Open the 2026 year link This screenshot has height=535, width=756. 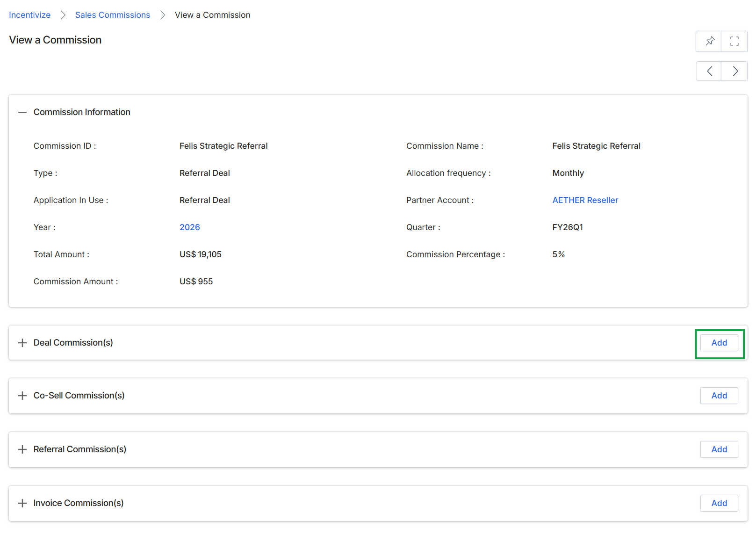point(190,227)
